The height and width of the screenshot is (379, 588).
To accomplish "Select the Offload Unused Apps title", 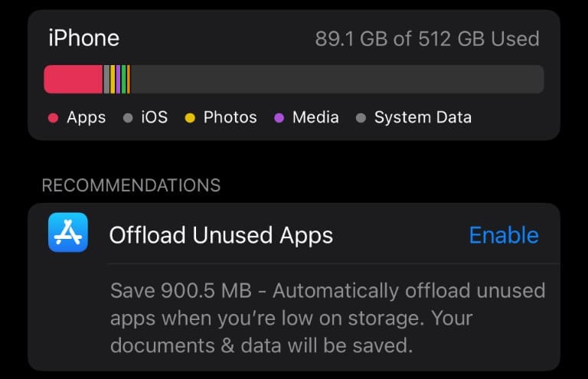I will tap(220, 235).
